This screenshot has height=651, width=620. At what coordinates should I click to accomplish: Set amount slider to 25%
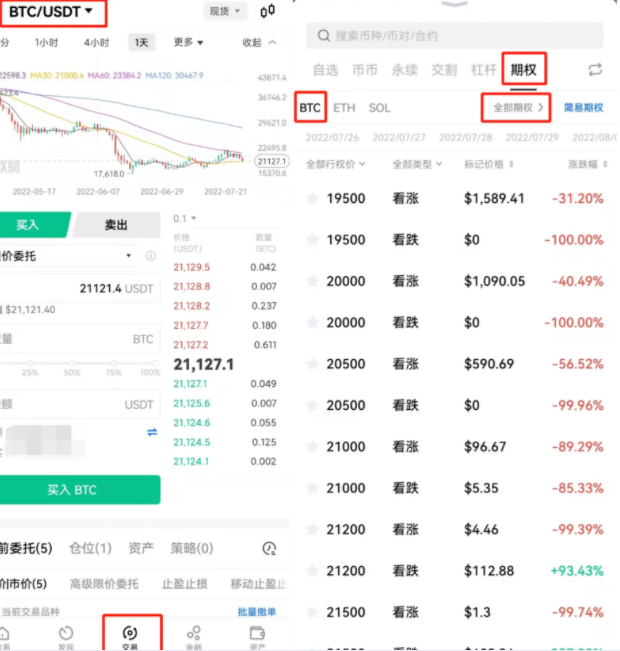coord(30,364)
